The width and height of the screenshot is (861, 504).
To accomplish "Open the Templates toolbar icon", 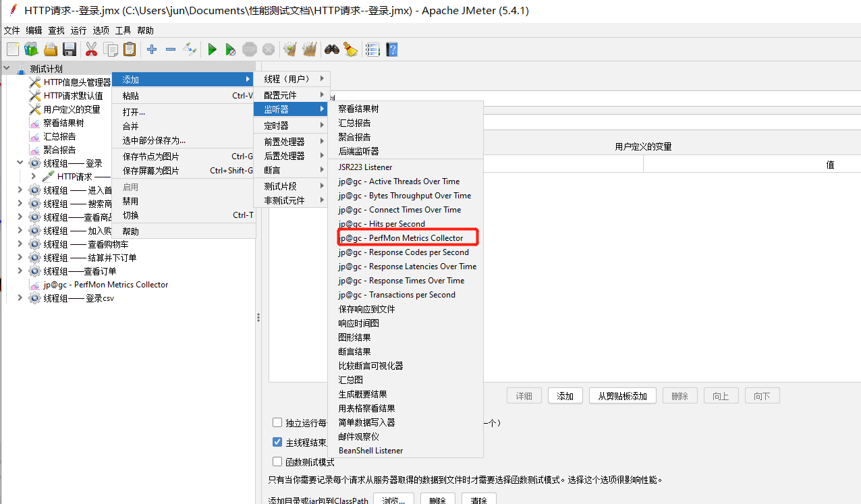I will (31, 49).
